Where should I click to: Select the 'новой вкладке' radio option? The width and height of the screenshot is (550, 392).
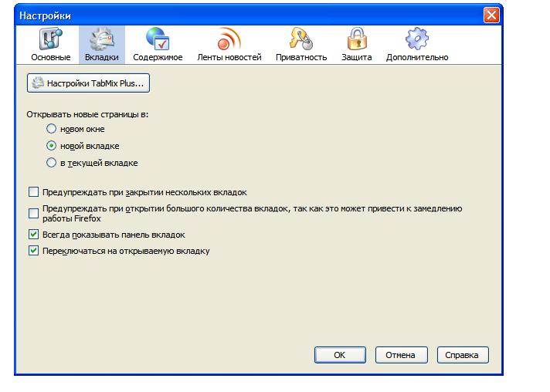pos(51,145)
